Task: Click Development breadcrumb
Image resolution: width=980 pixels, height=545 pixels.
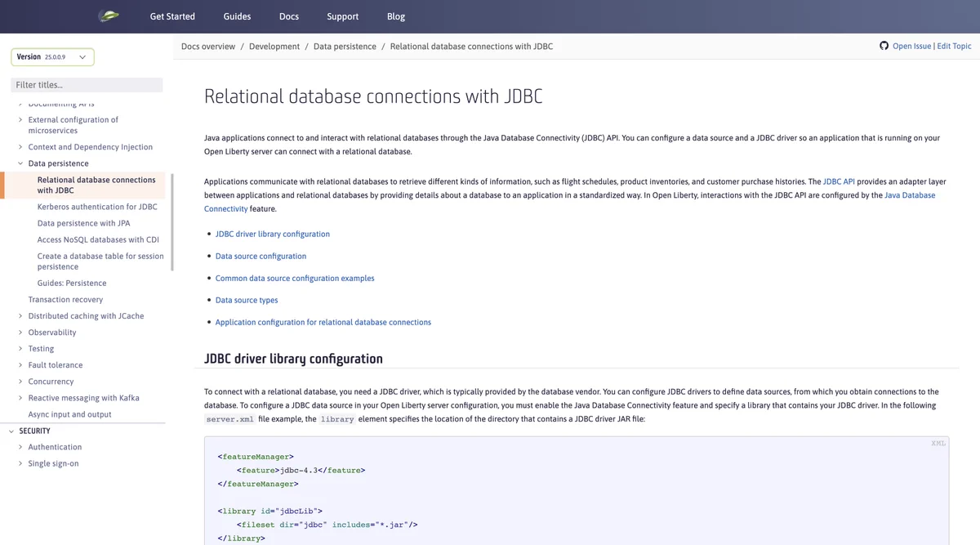Action: (274, 47)
